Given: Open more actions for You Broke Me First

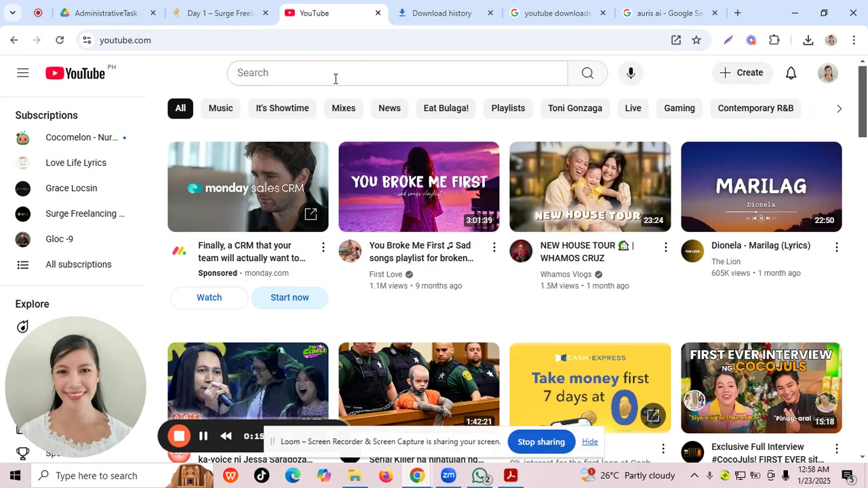Looking at the screenshot, I should (494, 247).
